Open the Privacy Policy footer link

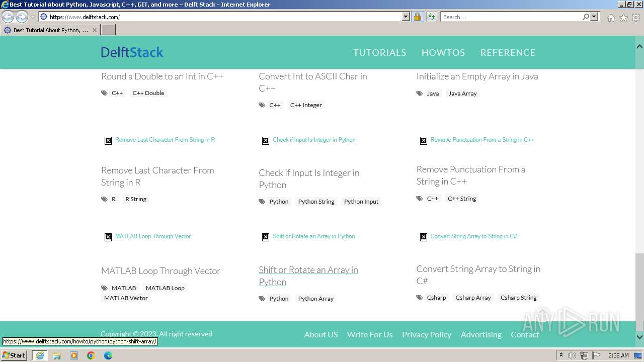pyautogui.click(x=427, y=334)
